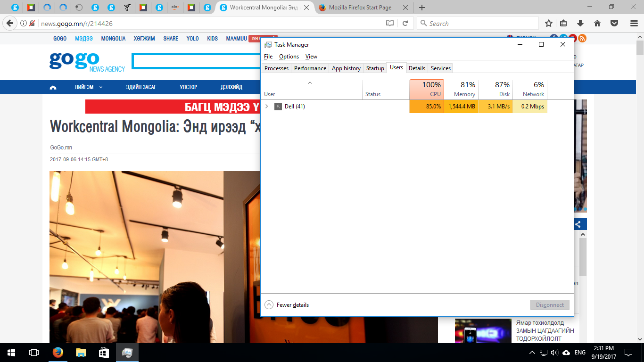Go to the Firefox home page
This screenshot has width=644, height=362.
click(x=597, y=23)
